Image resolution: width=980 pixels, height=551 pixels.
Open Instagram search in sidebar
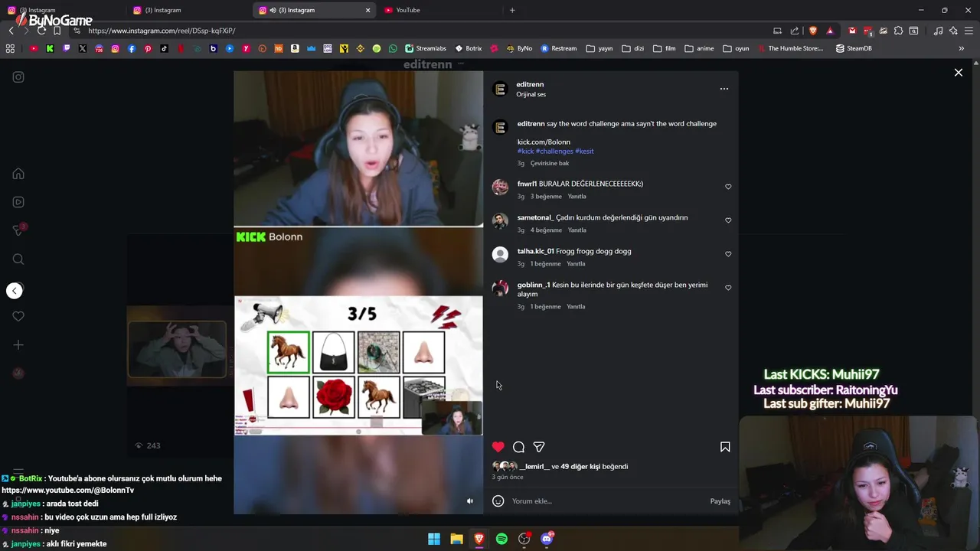(x=18, y=259)
